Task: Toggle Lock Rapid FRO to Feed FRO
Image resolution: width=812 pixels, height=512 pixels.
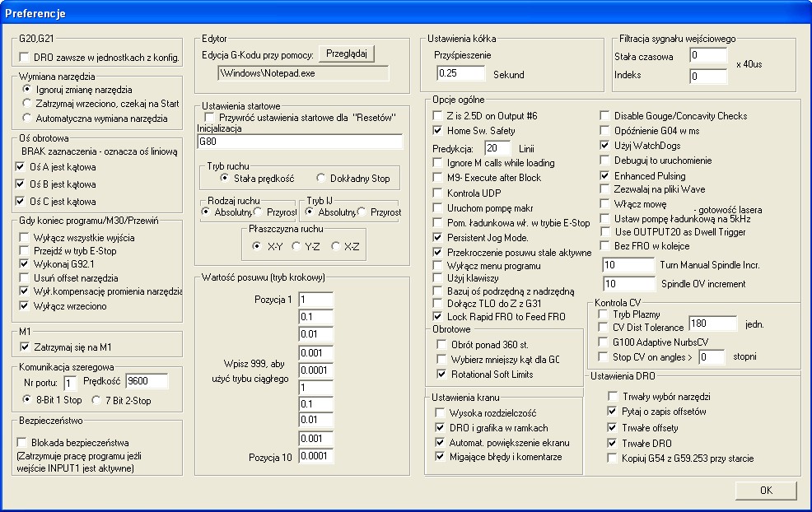Action: 437,316
